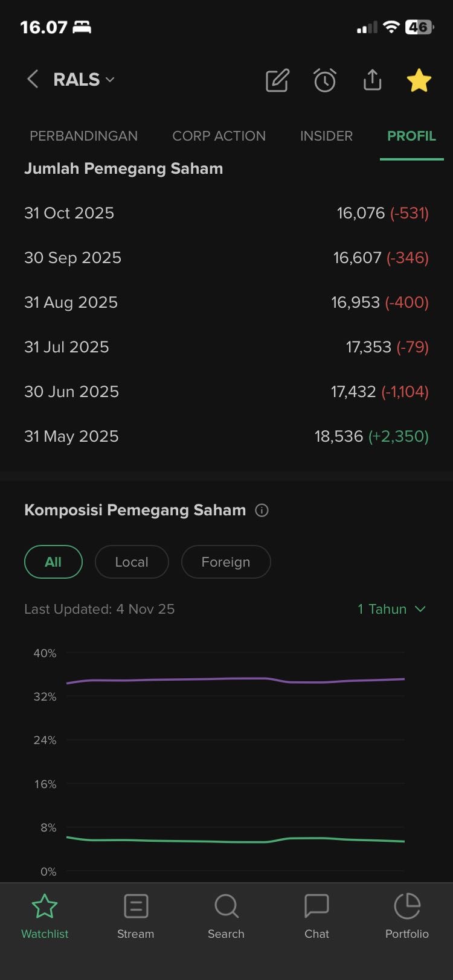The image size is (453, 980).
Task: Select the Foreign filter chip
Action: (226, 562)
